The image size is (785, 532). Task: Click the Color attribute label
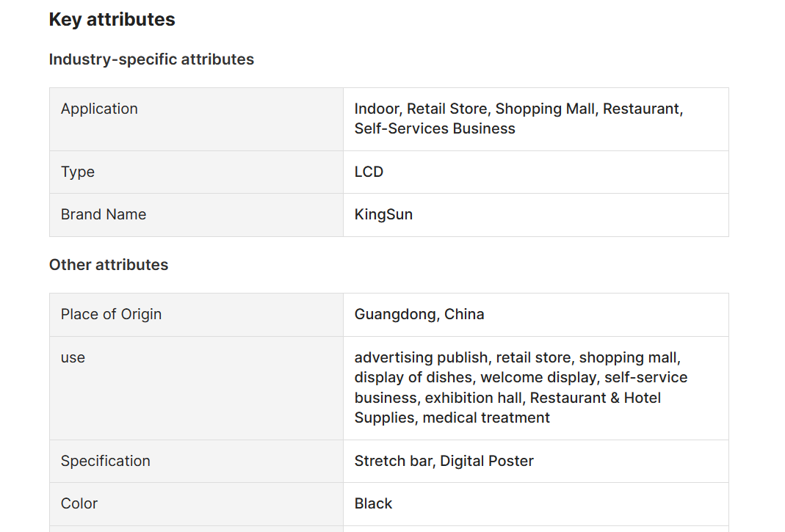click(x=79, y=503)
